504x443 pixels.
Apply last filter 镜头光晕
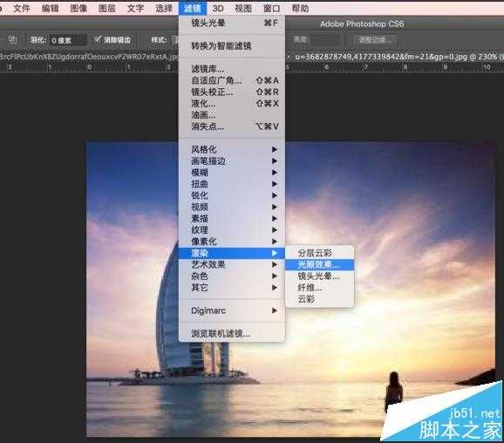click(232, 24)
